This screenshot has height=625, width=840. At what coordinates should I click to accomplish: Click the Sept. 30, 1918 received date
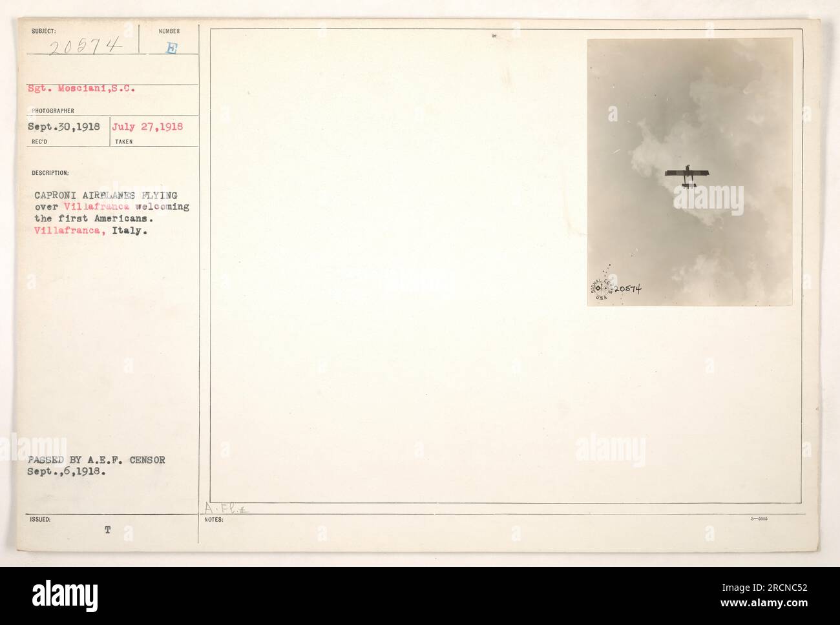(65, 127)
